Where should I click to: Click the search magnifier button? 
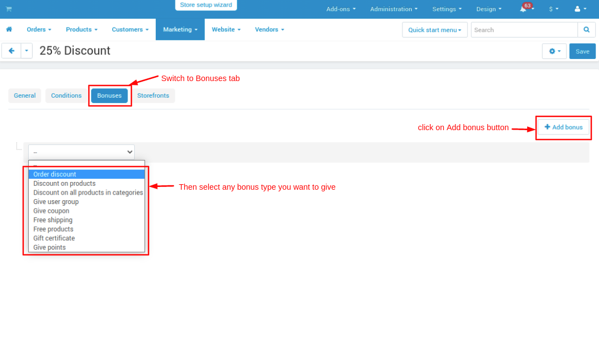tap(586, 30)
